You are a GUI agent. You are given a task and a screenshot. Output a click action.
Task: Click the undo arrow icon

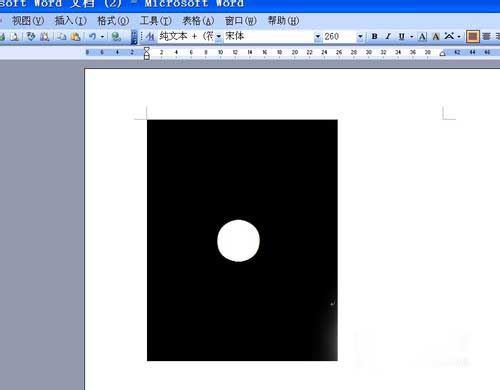[x=92, y=37]
